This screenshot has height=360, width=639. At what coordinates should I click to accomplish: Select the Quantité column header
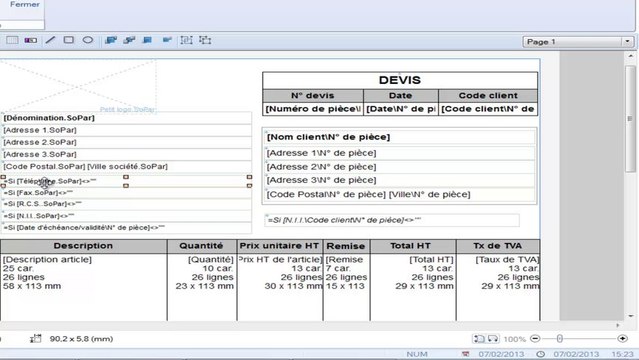click(201, 246)
